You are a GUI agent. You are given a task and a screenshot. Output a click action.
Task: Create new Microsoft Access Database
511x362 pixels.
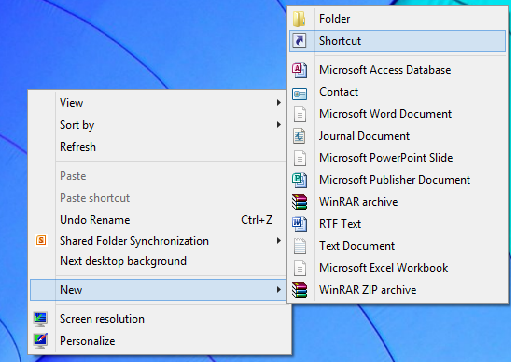point(397,70)
